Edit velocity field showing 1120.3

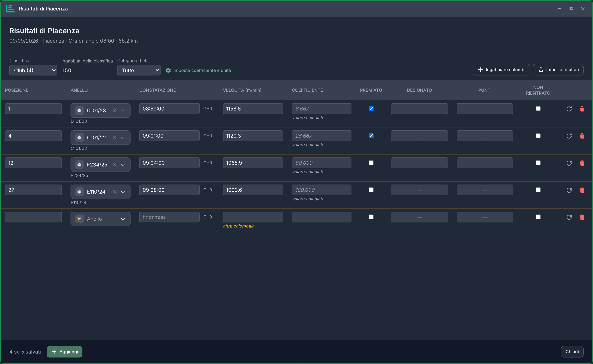click(x=253, y=136)
